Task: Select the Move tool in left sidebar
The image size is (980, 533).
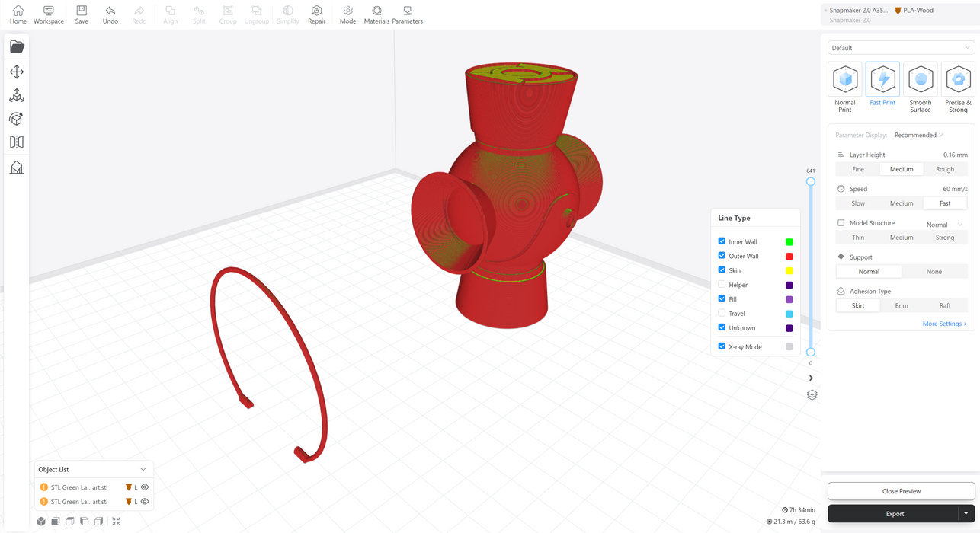Action: point(17,72)
